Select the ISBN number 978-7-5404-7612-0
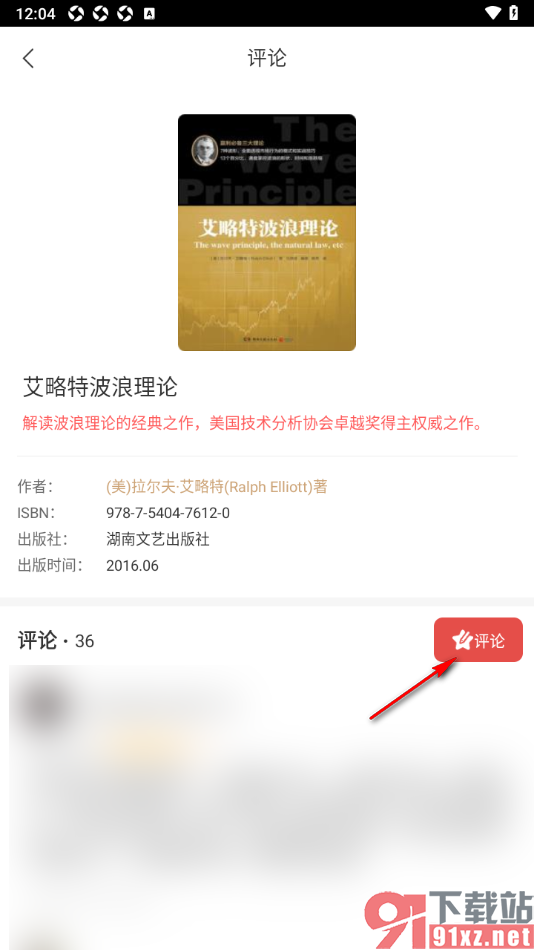Viewport: 534px width, 950px height. [x=168, y=513]
